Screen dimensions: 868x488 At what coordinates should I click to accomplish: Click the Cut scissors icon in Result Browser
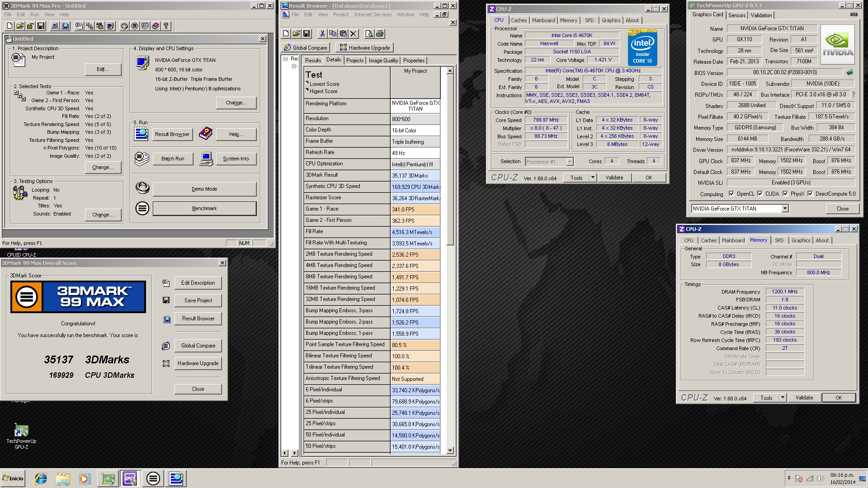(322, 34)
